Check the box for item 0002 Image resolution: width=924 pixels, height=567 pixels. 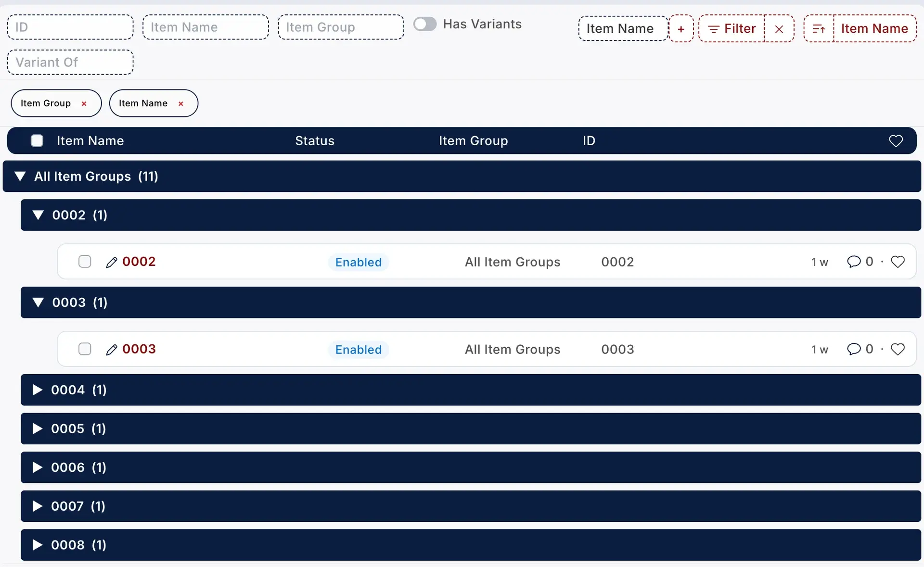click(85, 262)
